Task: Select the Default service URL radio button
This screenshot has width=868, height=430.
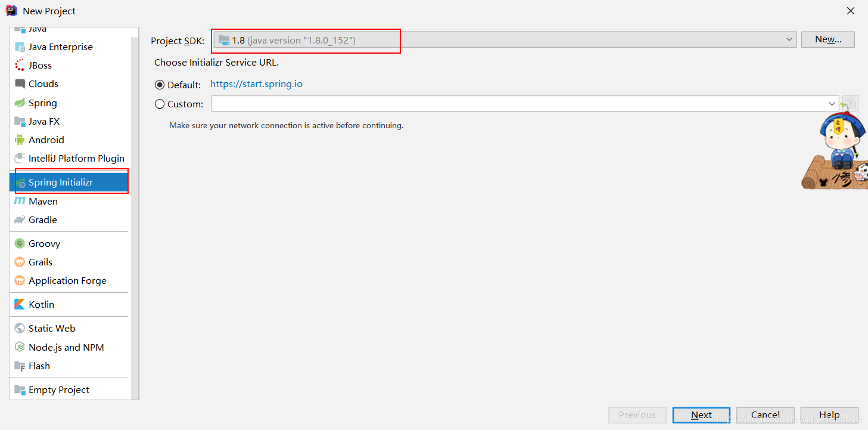Action: tap(160, 85)
